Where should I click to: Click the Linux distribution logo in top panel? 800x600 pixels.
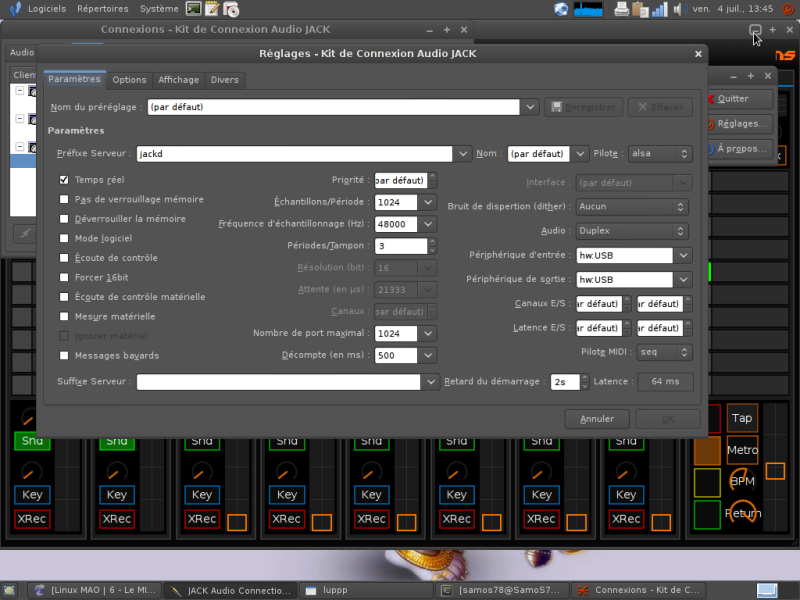[15, 9]
